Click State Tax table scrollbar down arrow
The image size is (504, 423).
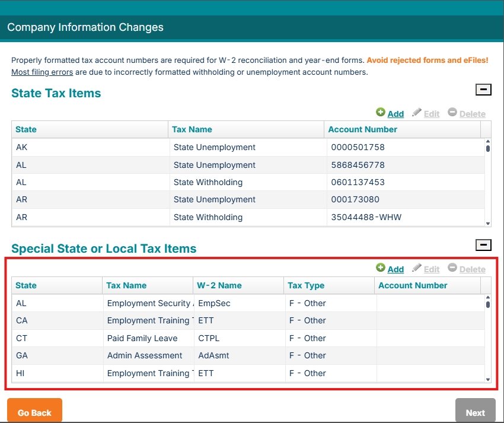488,224
